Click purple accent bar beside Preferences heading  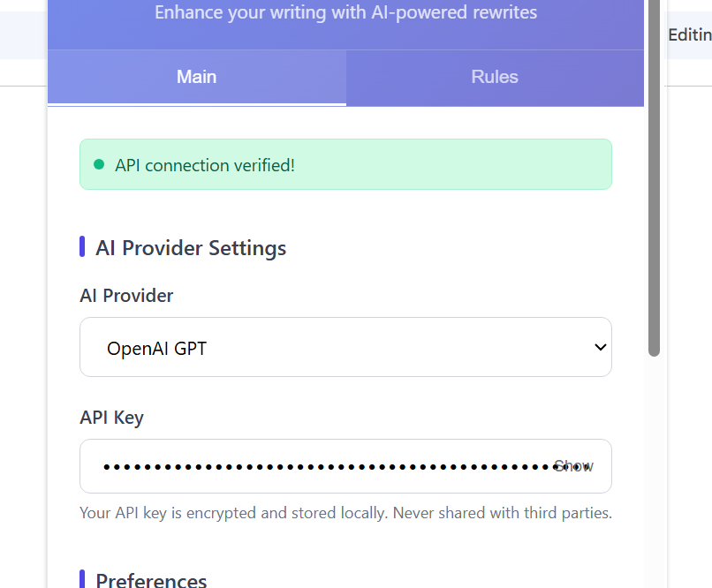click(x=82, y=579)
